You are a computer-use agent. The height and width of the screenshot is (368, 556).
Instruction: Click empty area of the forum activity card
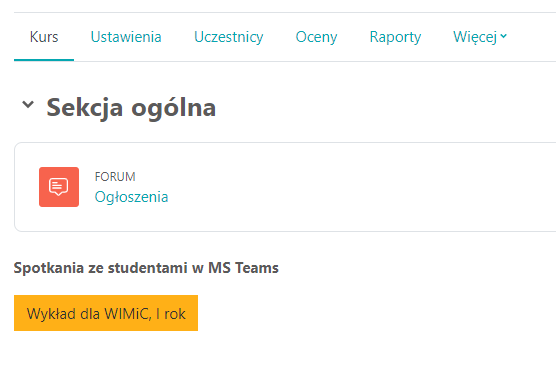click(355, 187)
